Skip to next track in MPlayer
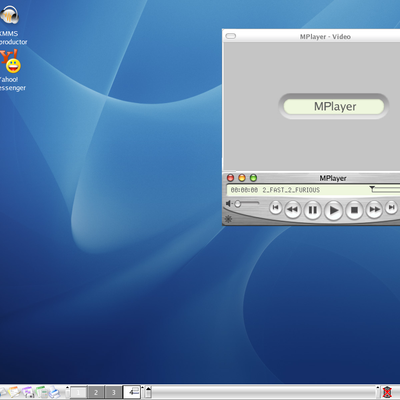 click(391, 207)
